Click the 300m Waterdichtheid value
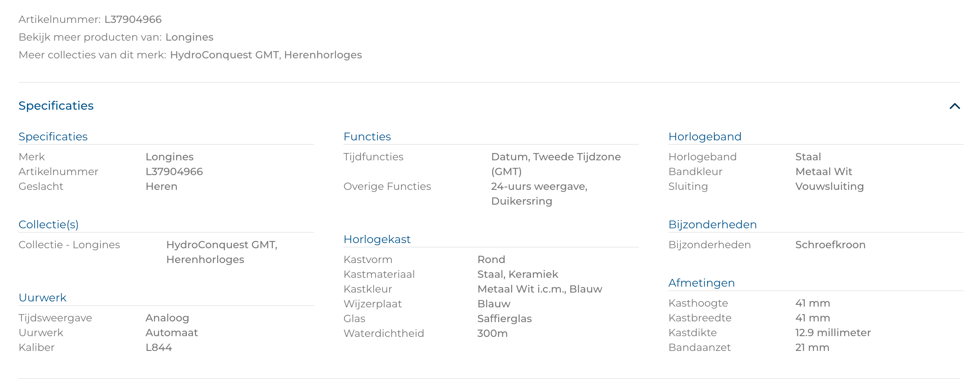 pos(492,333)
